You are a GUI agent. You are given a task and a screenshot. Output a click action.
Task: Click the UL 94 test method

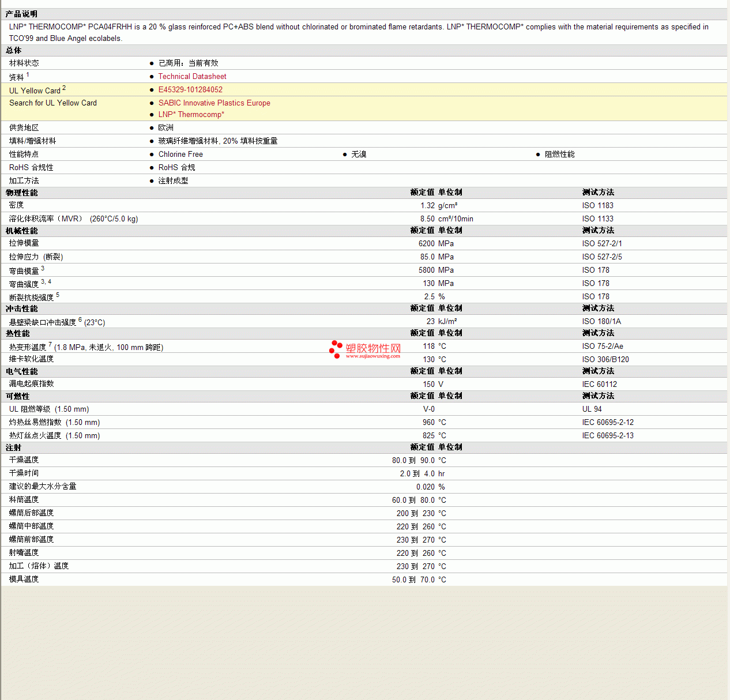coord(592,409)
